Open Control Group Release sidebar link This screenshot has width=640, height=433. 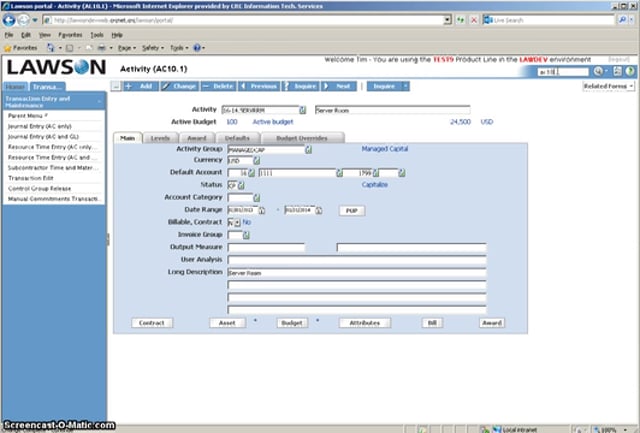40,189
